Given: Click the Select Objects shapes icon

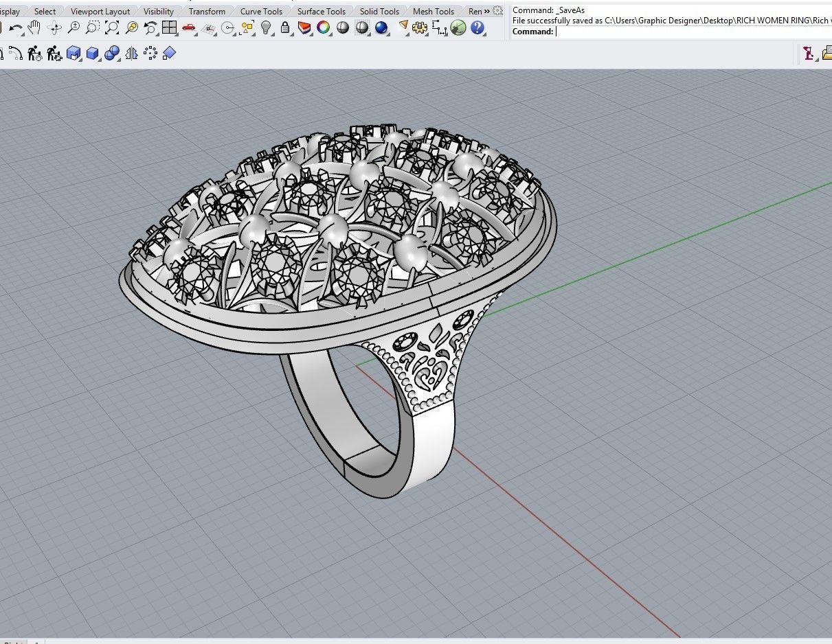Looking at the screenshot, I should [247, 28].
